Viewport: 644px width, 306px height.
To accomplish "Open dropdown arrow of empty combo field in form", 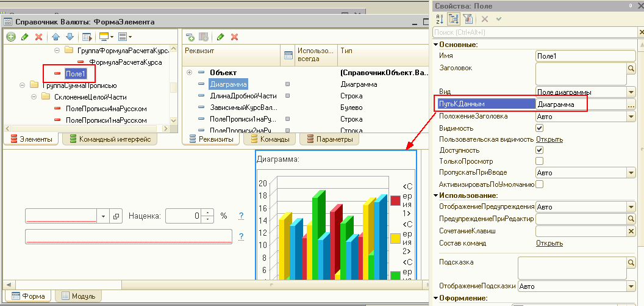I will pos(103,216).
